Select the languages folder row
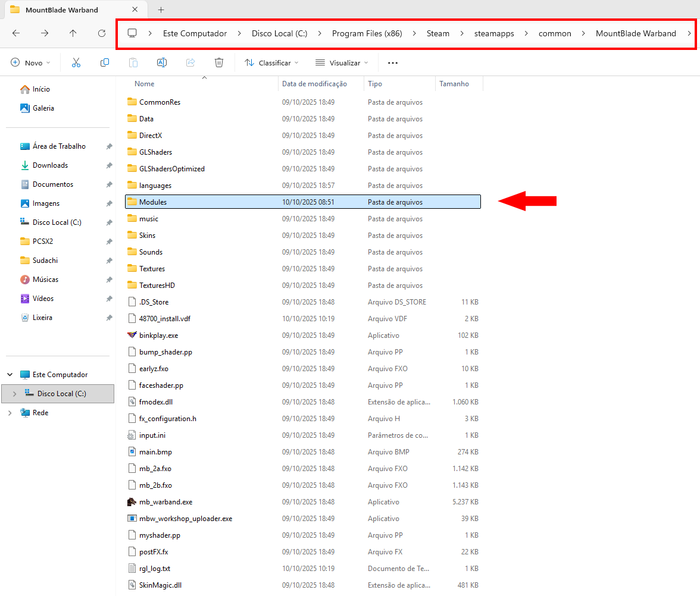Image resolution: width=700 pixels, height=596 pixels. pos(303,186)
